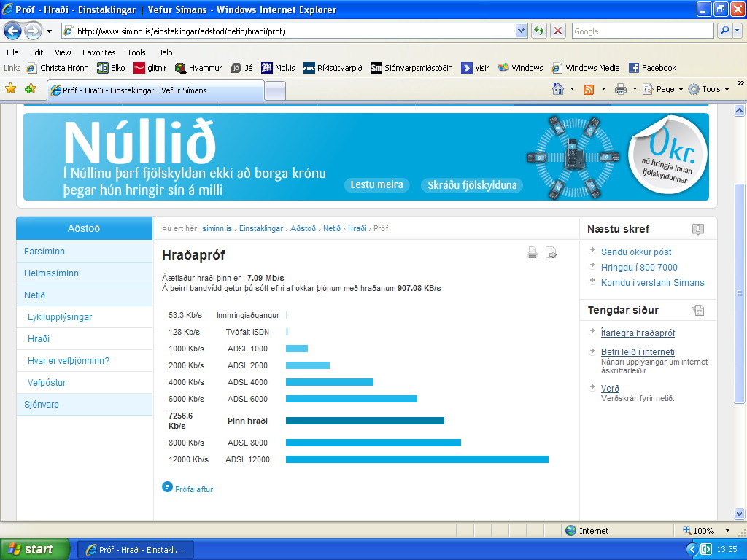Click the Home toolbar icon
Viewport: 747px width, 560px height.
click(558, 89)
